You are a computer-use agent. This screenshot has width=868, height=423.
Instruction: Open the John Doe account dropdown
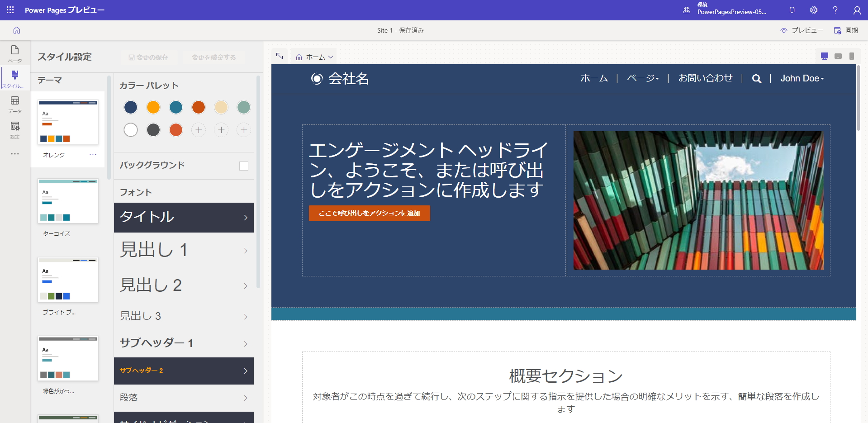pyautogui.click(x=802, y=78)
